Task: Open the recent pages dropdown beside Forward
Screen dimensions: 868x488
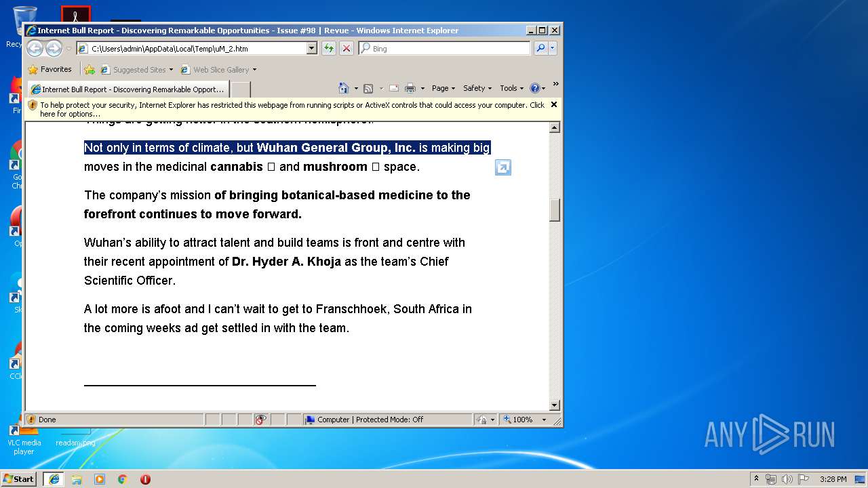Action: point(68,49)
